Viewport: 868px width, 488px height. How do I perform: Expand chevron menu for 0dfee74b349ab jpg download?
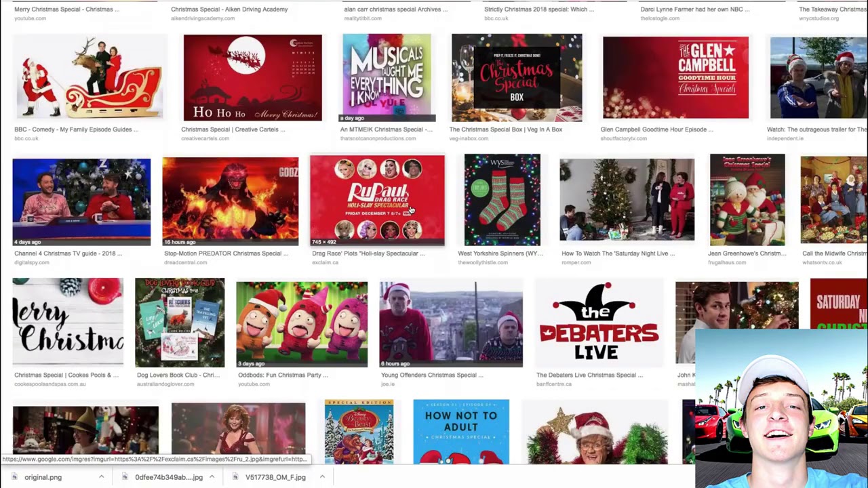[x=212, y=477]
